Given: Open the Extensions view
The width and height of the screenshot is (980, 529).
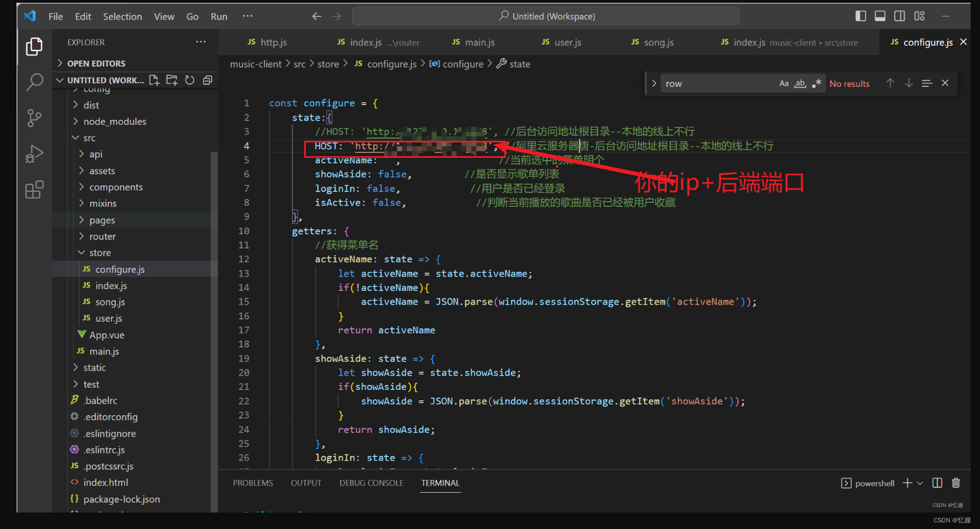Looking at the screenshot, I should pyautogui.click(x=34, y=190).
